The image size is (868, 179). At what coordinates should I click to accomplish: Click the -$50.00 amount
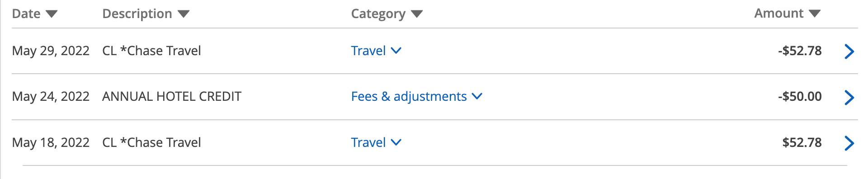[x=800, y=96]
